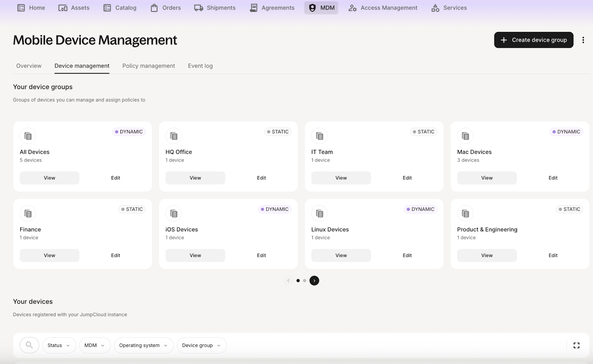Image resolution: width=593 pixels, height=364 pixels.
Task: Open the MDM filter dropdown
Action: coord(95,345)
